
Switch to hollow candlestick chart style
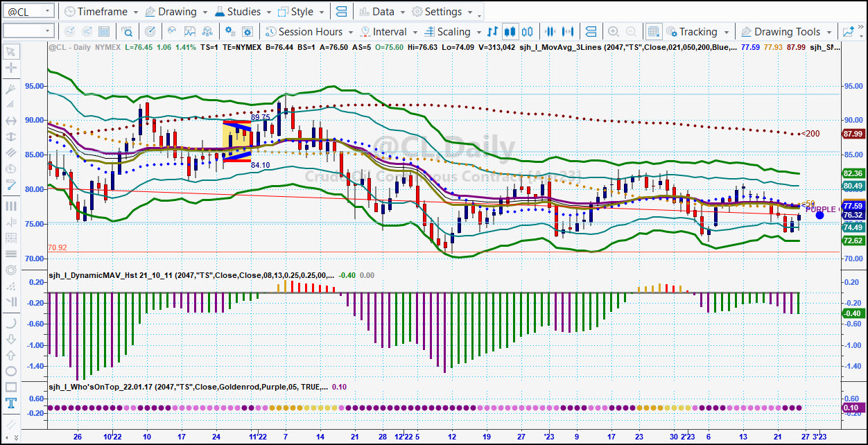click(528, 32)
